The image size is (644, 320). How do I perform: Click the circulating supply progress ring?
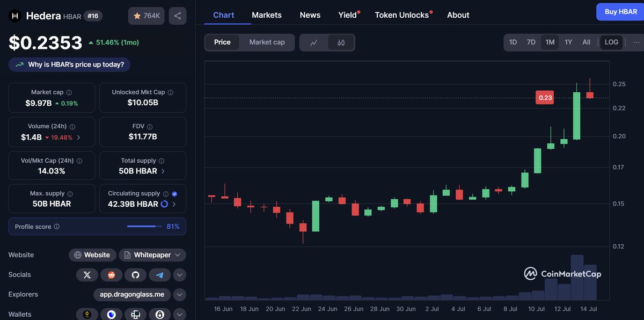(x=164, y=204)
